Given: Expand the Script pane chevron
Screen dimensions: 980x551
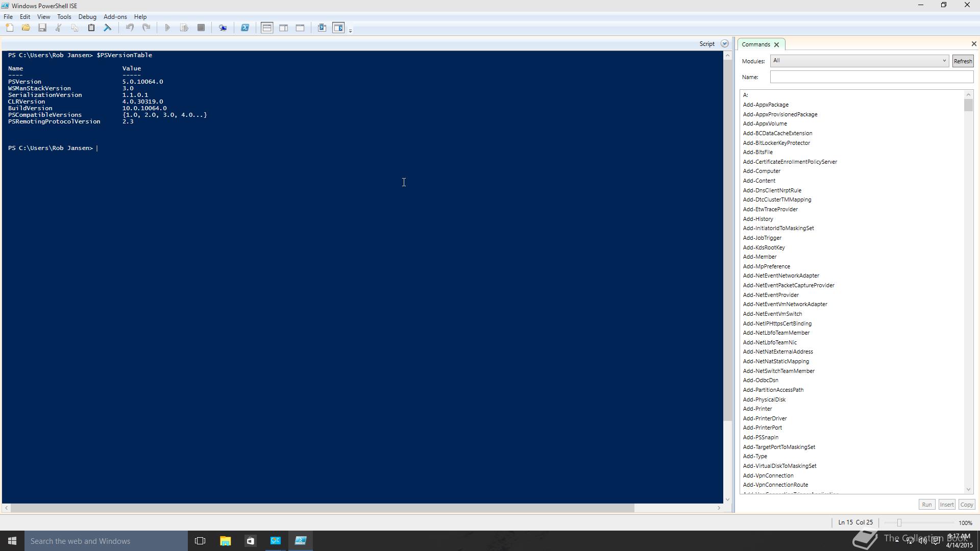Looking at the screenshot, I should click(x=724, y=44).
